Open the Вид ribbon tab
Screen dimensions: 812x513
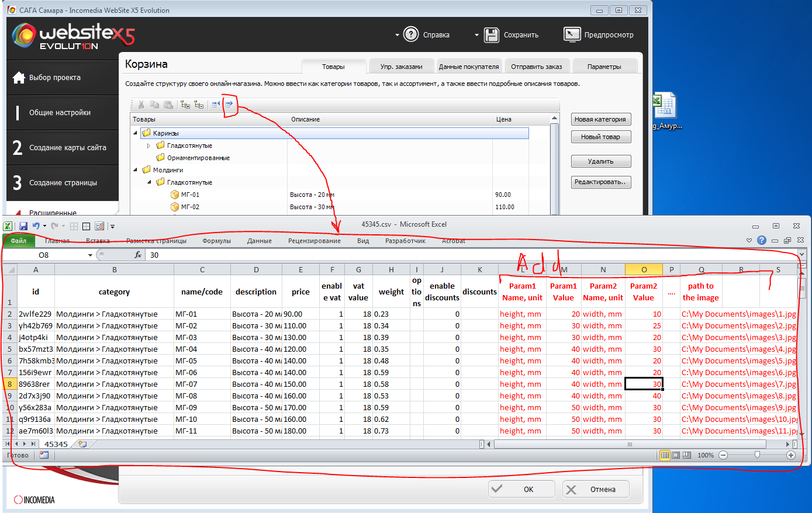click(363, 241)
